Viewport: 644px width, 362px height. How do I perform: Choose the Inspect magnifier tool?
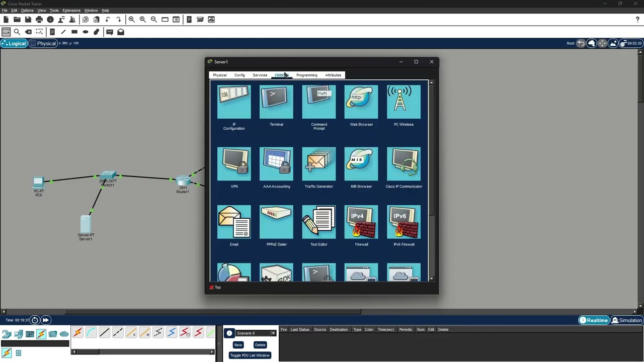click(17, 32)
